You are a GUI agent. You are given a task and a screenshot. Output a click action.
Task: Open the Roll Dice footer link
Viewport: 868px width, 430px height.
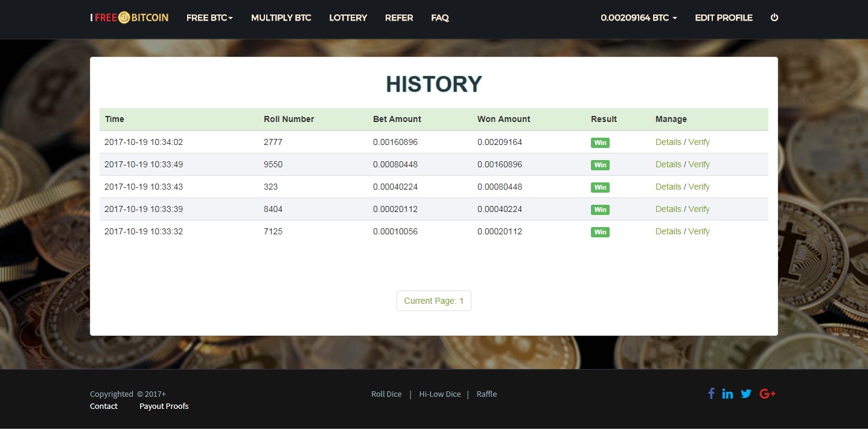386,394
